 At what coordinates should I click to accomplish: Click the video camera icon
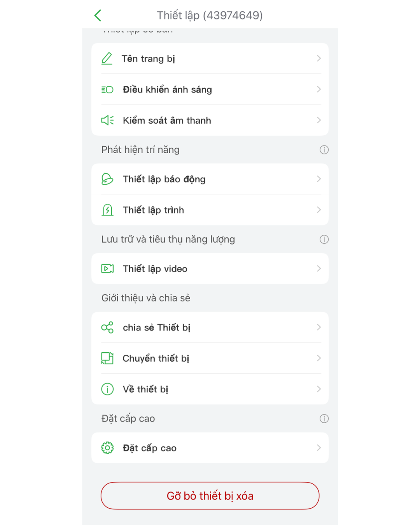pos(107,269)
